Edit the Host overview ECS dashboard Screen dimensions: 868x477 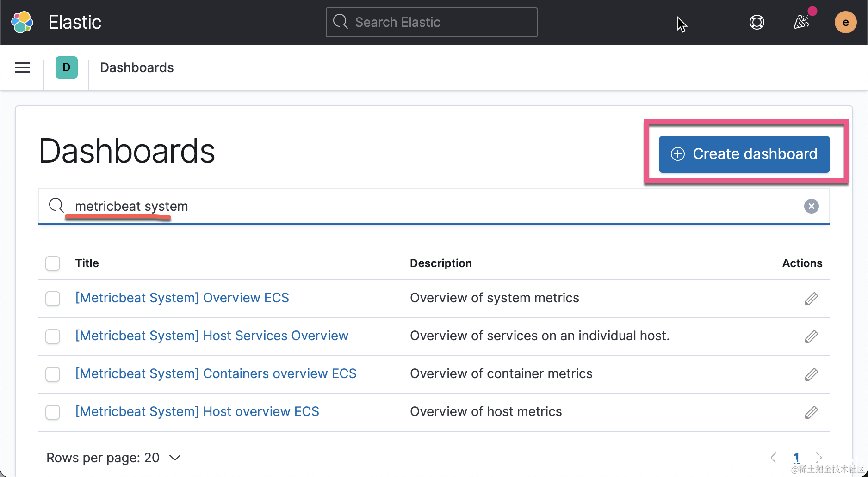click(811, 412)
